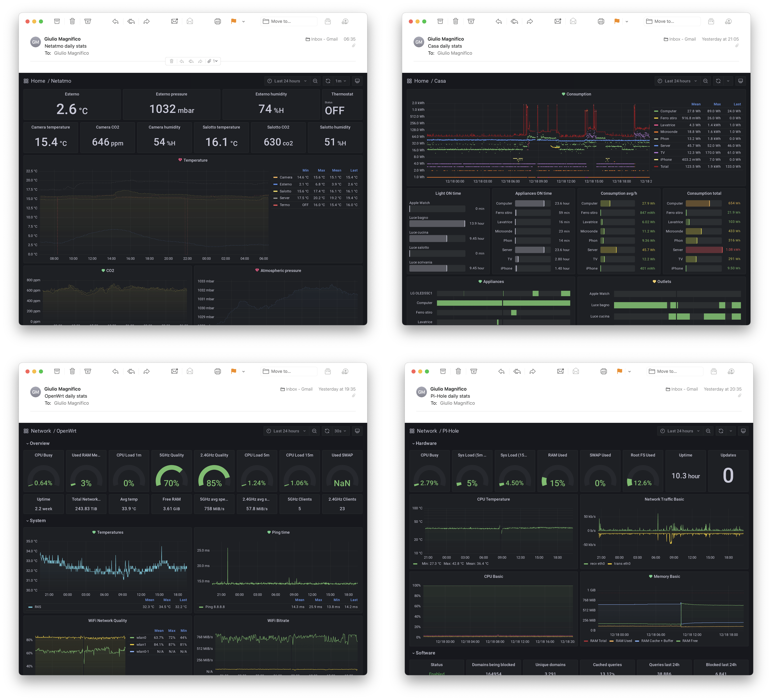Reply all in Casa daily stats window
This screenshot has width=772, height=700.
[x=514, y=21]
